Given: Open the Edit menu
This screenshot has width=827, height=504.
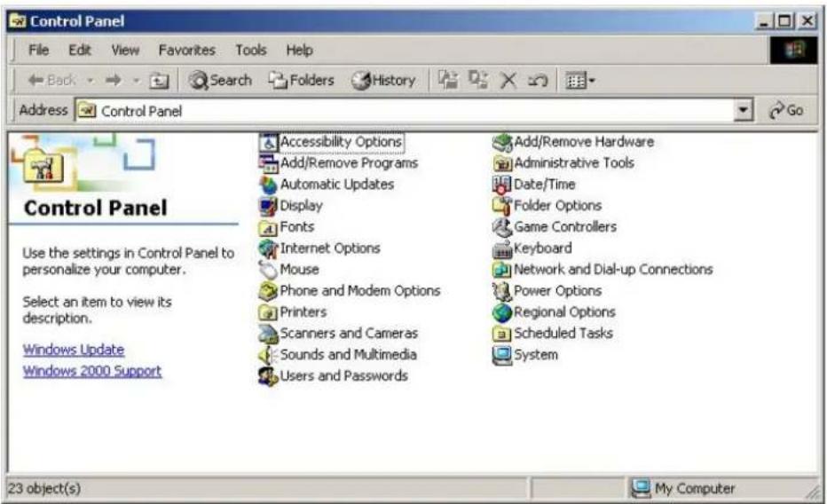Looking at the screenshot, I should pyautogui.click(x=80, y=50).
